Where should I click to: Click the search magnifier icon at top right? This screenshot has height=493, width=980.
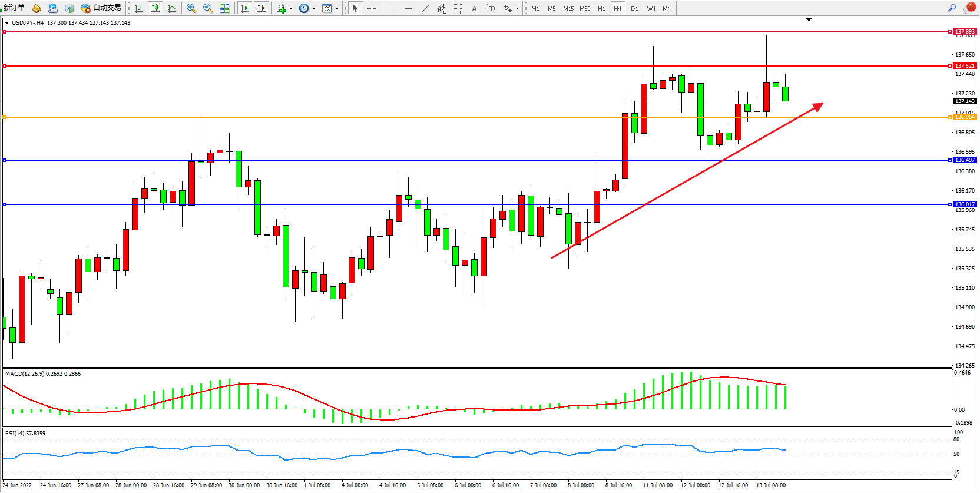pyautogui.click(x=952, y=8)
